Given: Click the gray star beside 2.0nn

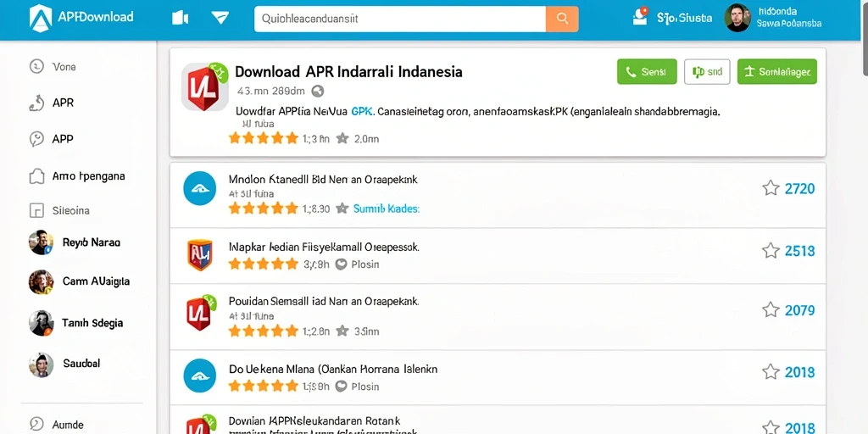Looking at the screenshot, I should point(342,138).
